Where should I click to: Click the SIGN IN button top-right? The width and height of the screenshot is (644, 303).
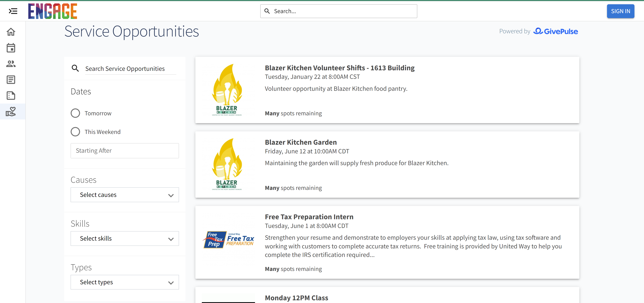[x=620, y=11]
